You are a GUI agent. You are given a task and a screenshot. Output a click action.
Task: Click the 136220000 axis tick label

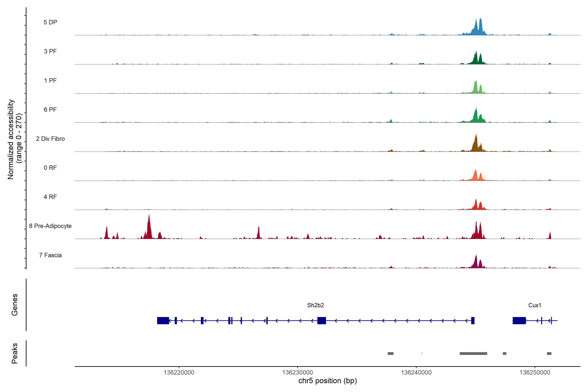tap(179, 373)
